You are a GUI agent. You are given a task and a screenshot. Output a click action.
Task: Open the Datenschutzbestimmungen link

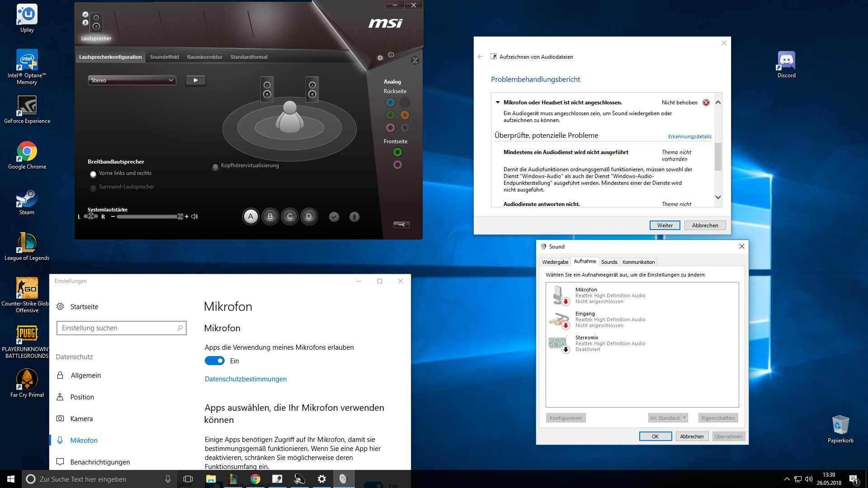click(x=245, y=379)
